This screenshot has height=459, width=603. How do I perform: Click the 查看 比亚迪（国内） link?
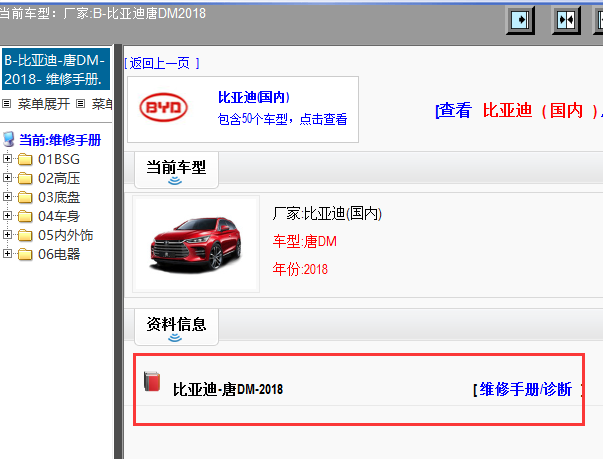point(519,111)
